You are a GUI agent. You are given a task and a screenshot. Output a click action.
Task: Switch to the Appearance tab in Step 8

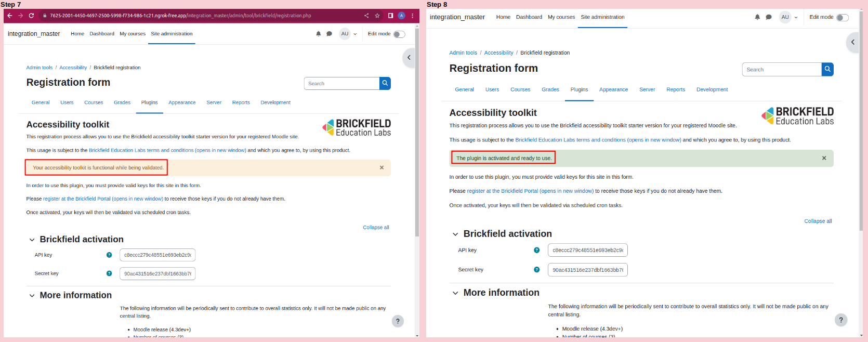(x=613, y=89)
